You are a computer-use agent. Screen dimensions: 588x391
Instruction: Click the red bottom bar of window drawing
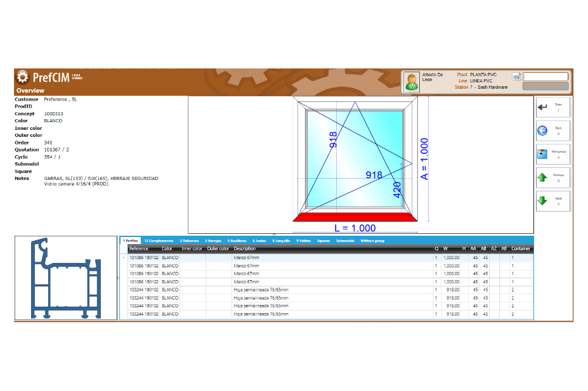[355, 217]
